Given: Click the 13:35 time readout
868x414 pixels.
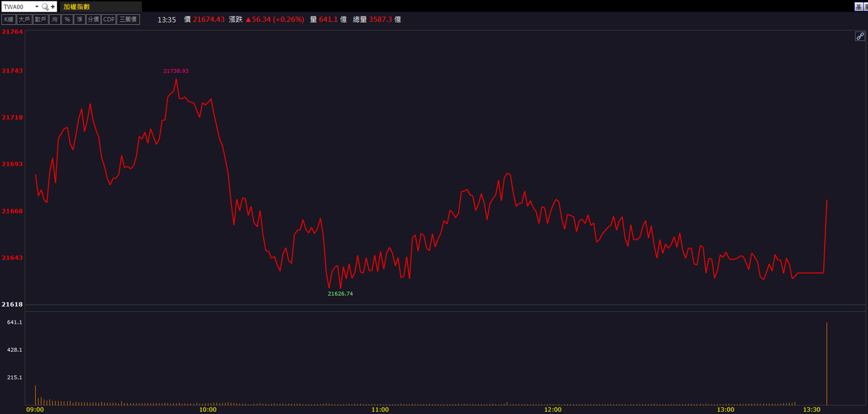Looking at the screenshot, I should click(x=167, y=20).
